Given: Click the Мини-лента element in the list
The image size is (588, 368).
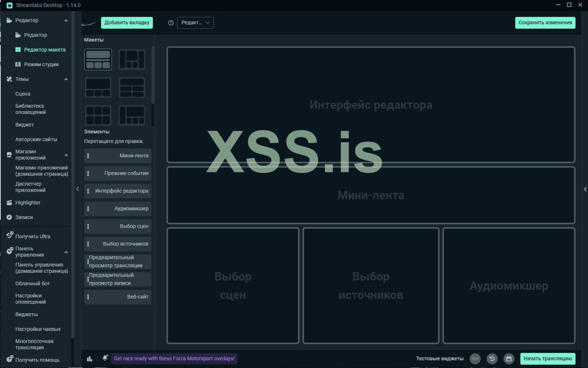Looking at the screenshot, I should [x=118, y=156].
